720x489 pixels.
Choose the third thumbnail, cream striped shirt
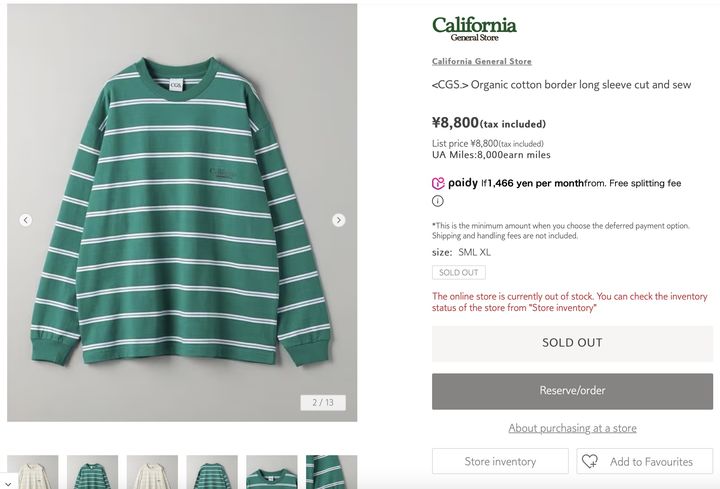152,472
